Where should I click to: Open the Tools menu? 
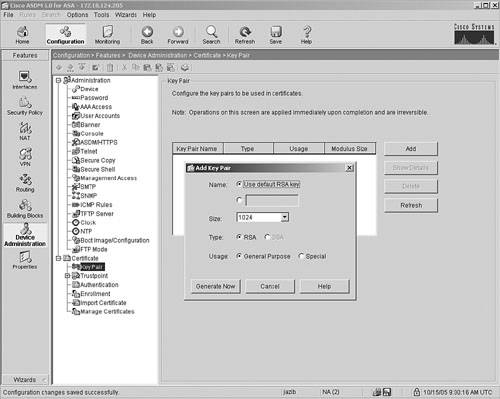click(101, 15)
